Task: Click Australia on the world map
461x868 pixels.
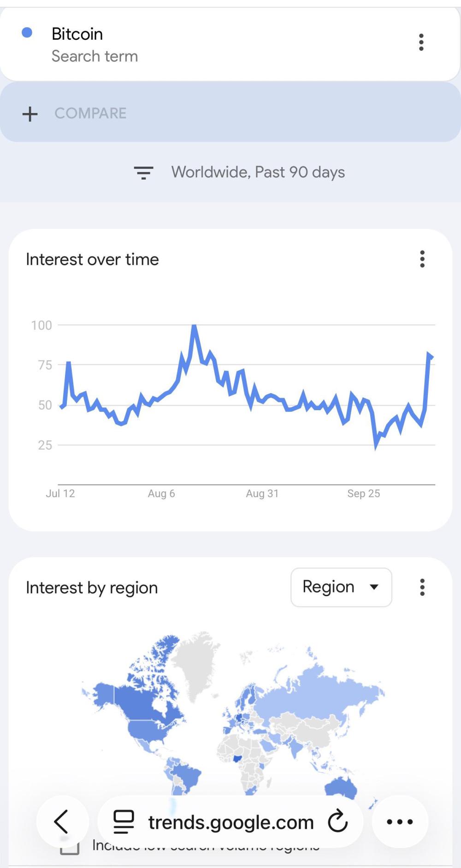Action: click(340, 786)
